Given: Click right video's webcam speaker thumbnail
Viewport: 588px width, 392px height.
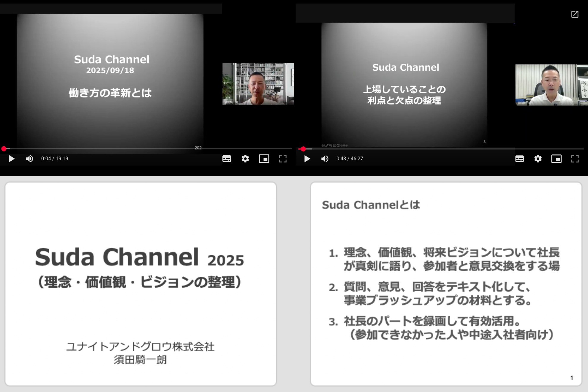Looking at the screenshot, I should [x=551, y=85].
